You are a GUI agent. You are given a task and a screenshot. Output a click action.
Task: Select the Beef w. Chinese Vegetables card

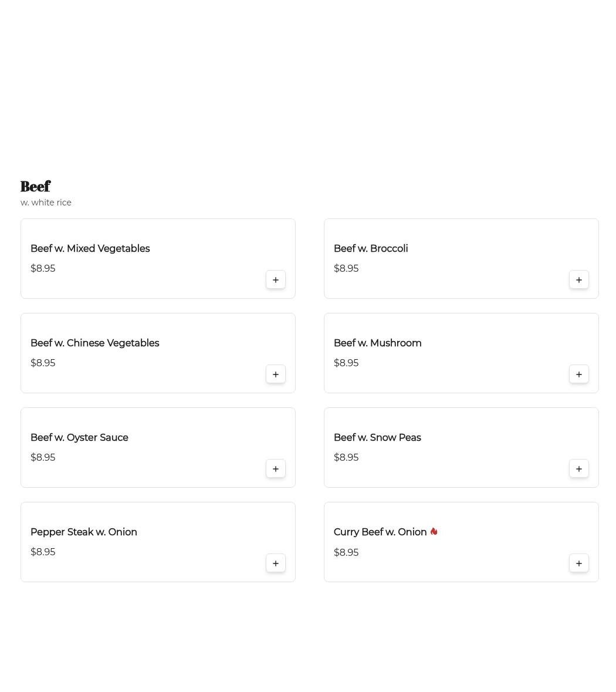(x=158, y=353)
